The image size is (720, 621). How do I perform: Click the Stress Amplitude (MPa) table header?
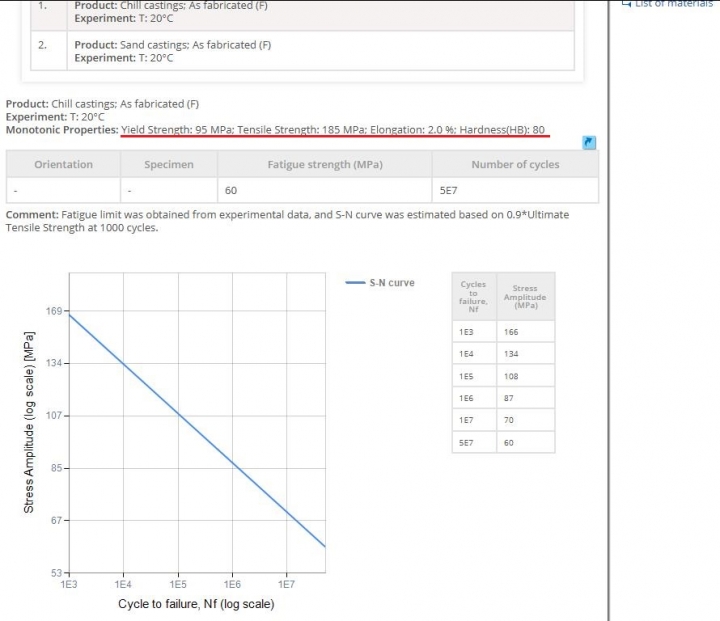click(x=525, y=297)
